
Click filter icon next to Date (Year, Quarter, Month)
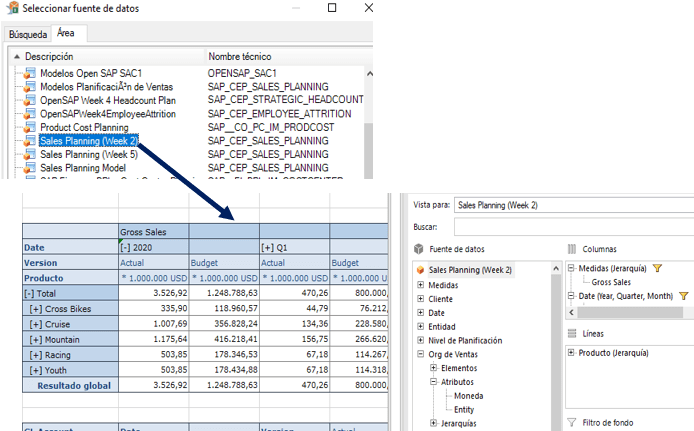[683, 296]
